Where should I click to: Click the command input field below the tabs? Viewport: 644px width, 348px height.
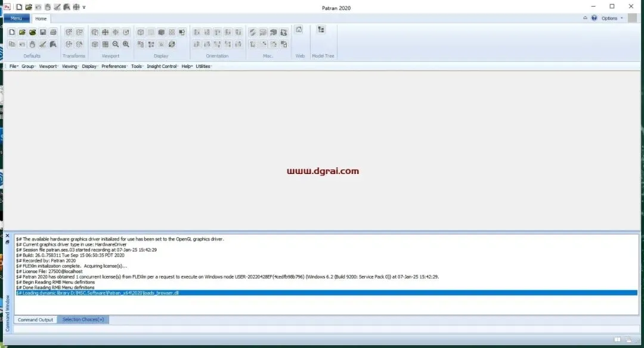coord(327,329)
